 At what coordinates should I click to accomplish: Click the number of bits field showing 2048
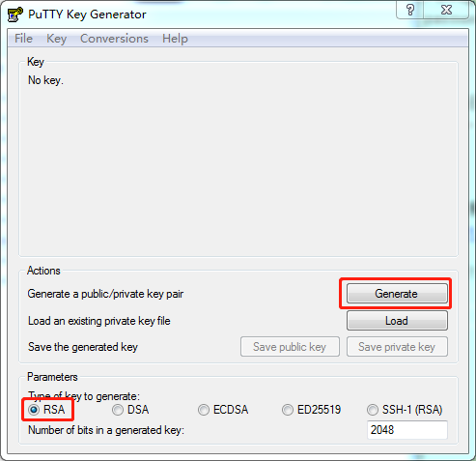(407, 430)
